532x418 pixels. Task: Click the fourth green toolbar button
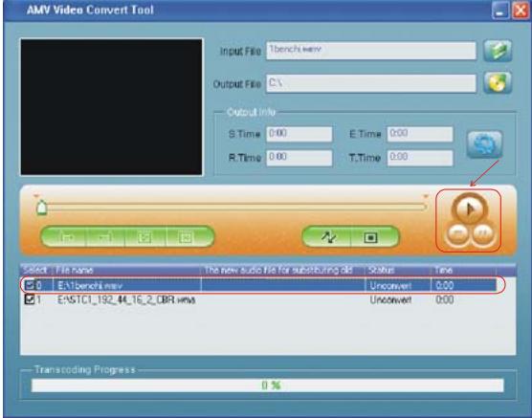pos(188,237)
